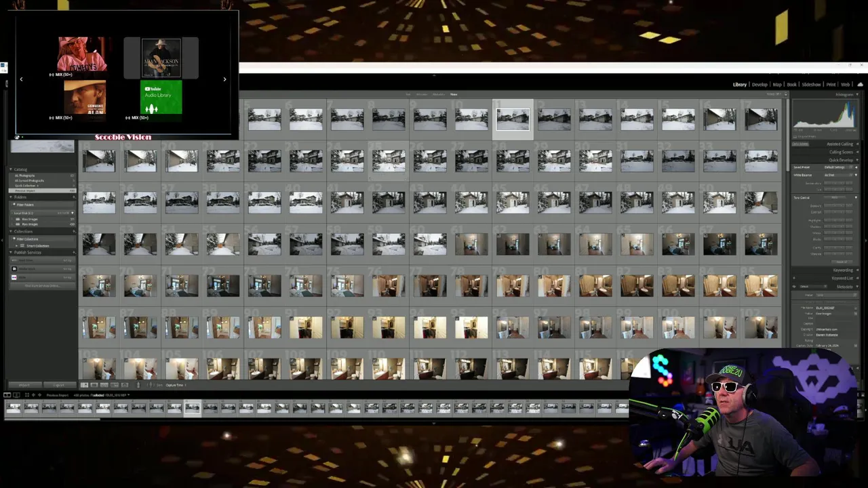Collapse the Histogram panel
Viewport: 868px width, 488px height.
pyautogui.click(x=857, y=94)
